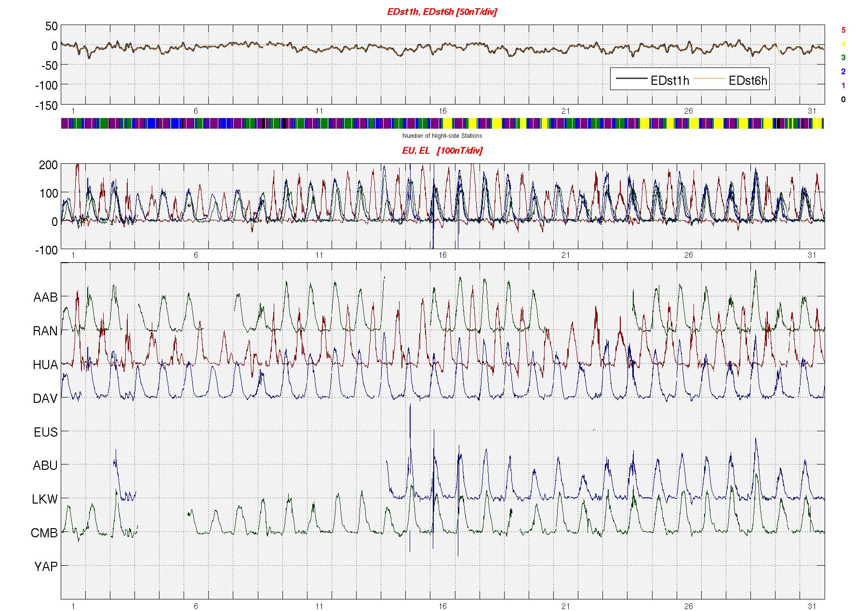Click the '-50' tick on the EDst y-axis
This screenshot has height=611, width=868.
pos(49,66)
